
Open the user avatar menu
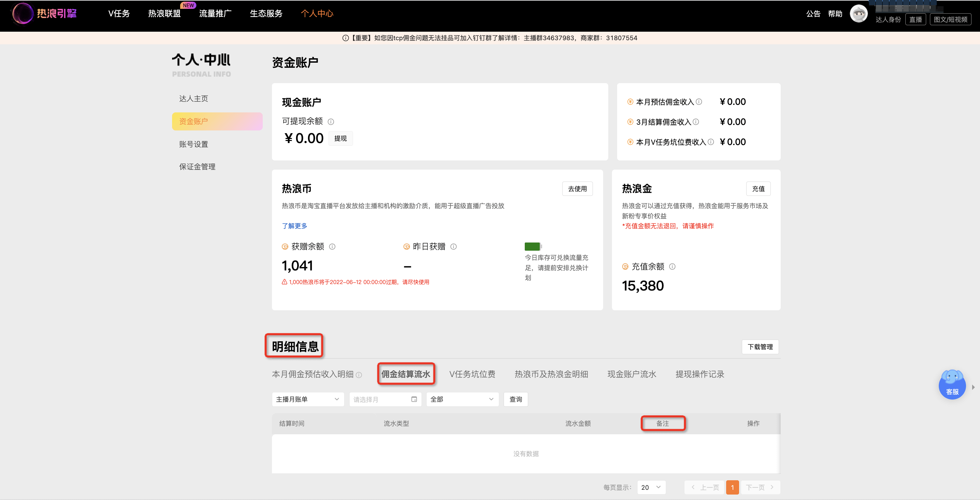pyautogui.click(x=858, y=14)
